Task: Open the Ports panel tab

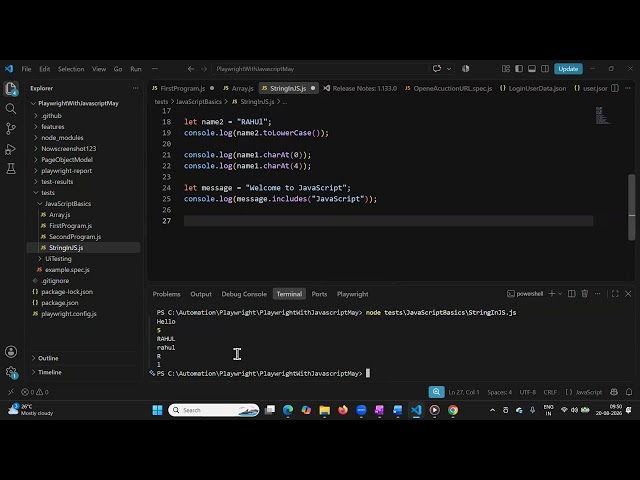Action: pyautogui.click(x=319, y=294)
